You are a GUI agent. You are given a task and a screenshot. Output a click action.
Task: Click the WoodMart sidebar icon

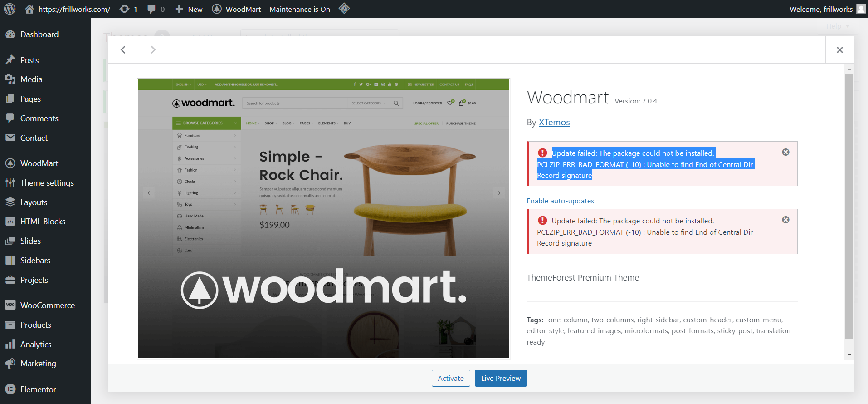point(10,163)
